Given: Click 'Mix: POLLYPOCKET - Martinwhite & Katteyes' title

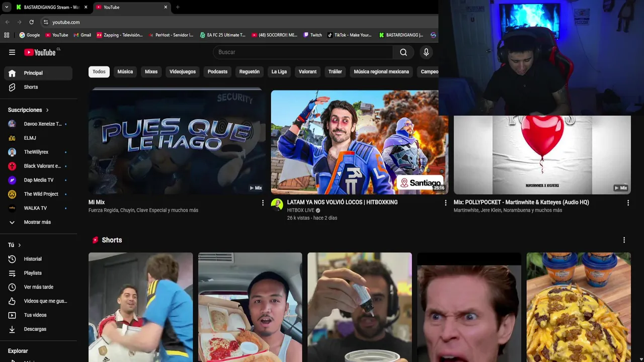Looking at the screenshot, I should 521,202.
